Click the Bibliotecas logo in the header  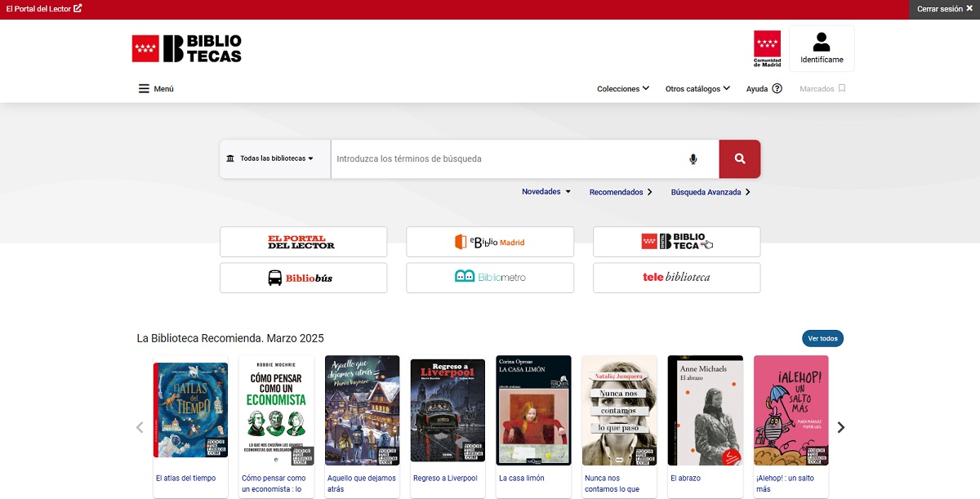pyautogui.click(x=185, y=47)
